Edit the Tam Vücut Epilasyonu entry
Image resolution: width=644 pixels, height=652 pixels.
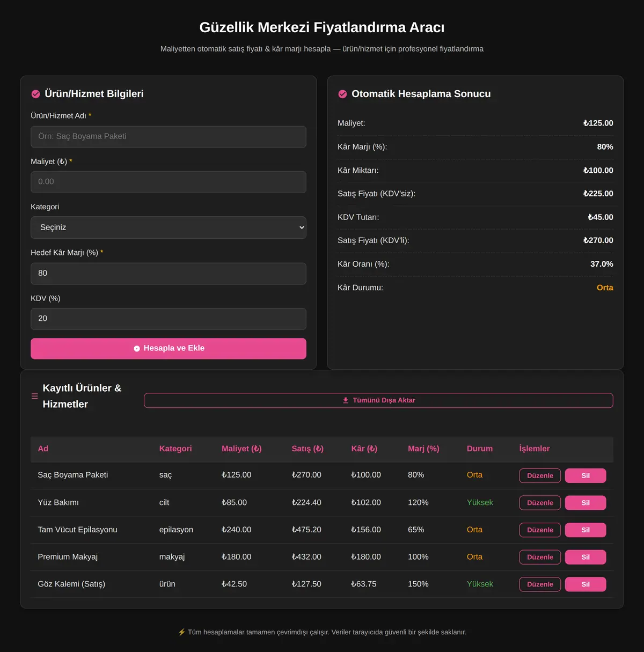[540, 530]
